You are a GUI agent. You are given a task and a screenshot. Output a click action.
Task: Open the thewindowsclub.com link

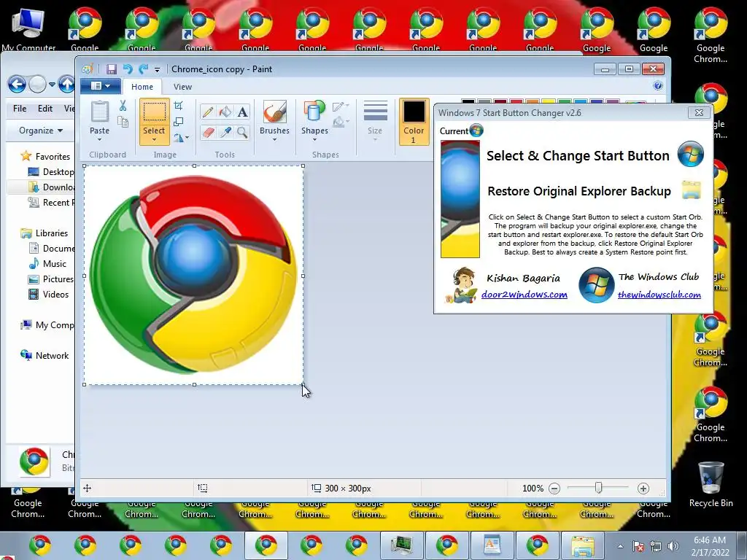click(659, 295)
